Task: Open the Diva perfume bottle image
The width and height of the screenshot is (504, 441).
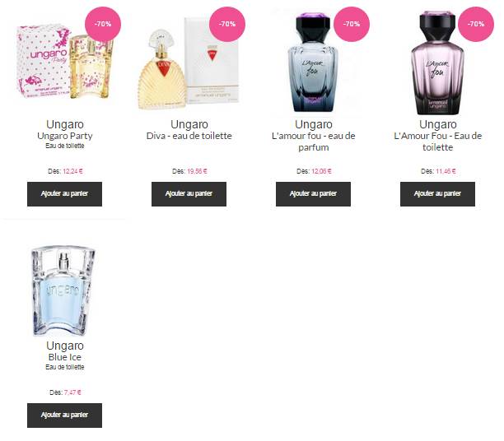Action: click(189, 63)
